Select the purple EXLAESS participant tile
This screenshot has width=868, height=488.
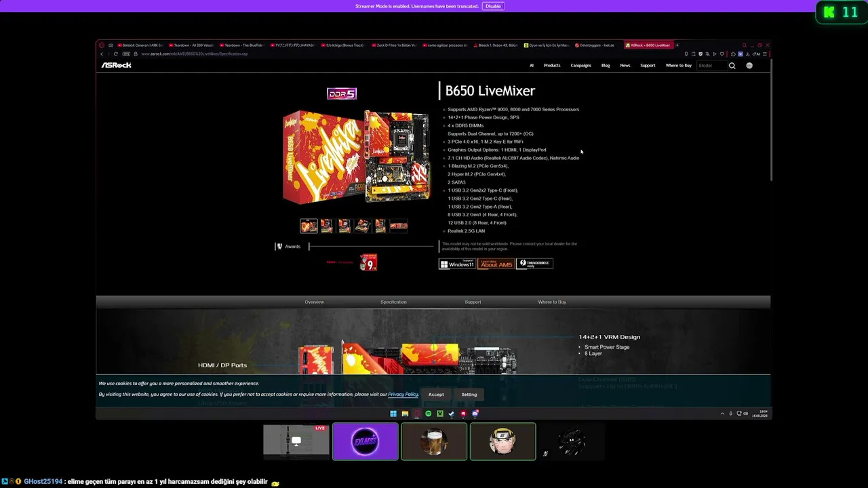coord(366,442)
